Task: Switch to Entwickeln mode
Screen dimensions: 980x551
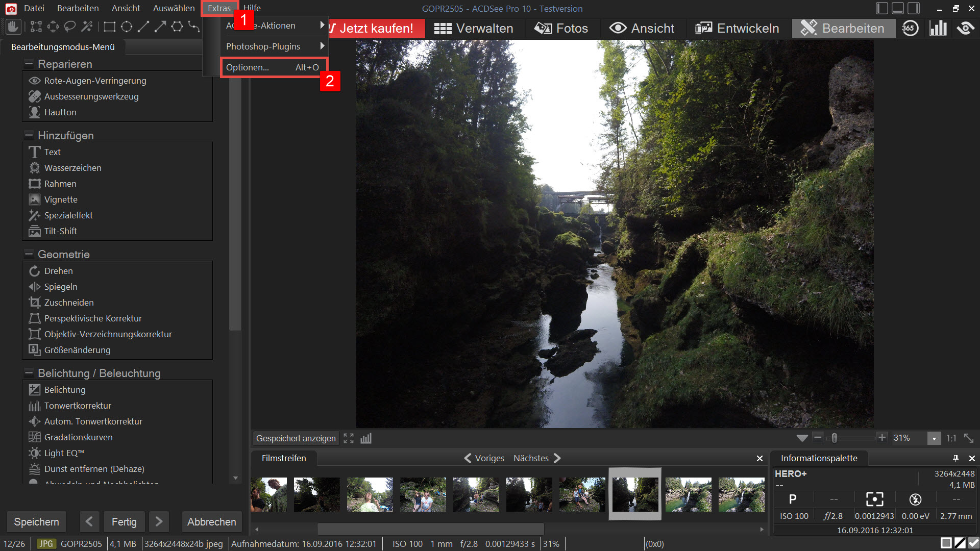Action: click(737, 28)
